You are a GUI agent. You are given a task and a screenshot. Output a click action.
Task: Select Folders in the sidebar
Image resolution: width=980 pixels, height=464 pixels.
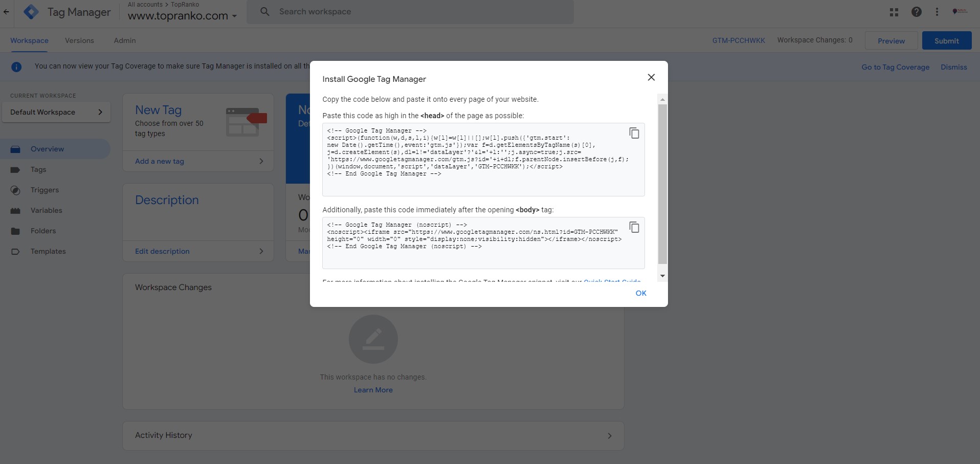[x=55, y=231]
